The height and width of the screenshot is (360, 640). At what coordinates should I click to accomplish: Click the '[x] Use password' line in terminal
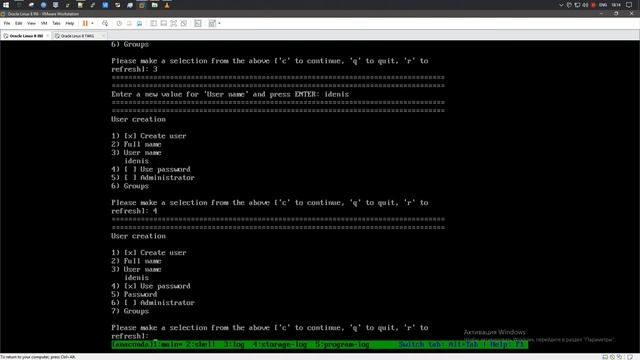(x=151, y=286)
